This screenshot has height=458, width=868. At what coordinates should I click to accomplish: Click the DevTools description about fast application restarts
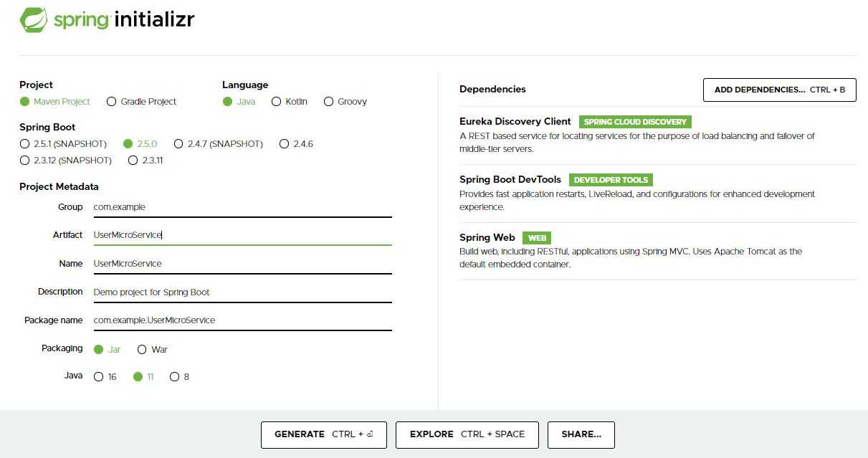point(637,201)
